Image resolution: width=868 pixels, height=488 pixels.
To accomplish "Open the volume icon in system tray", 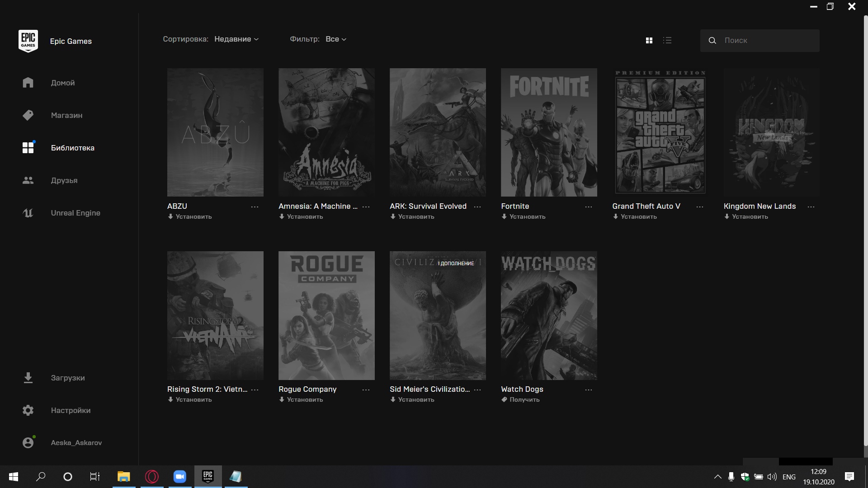I will (772, 477).
